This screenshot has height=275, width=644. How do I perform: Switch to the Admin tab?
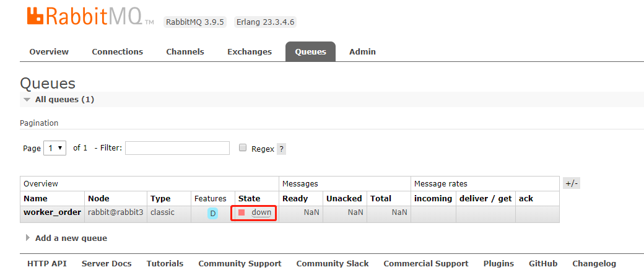[363, 52]
